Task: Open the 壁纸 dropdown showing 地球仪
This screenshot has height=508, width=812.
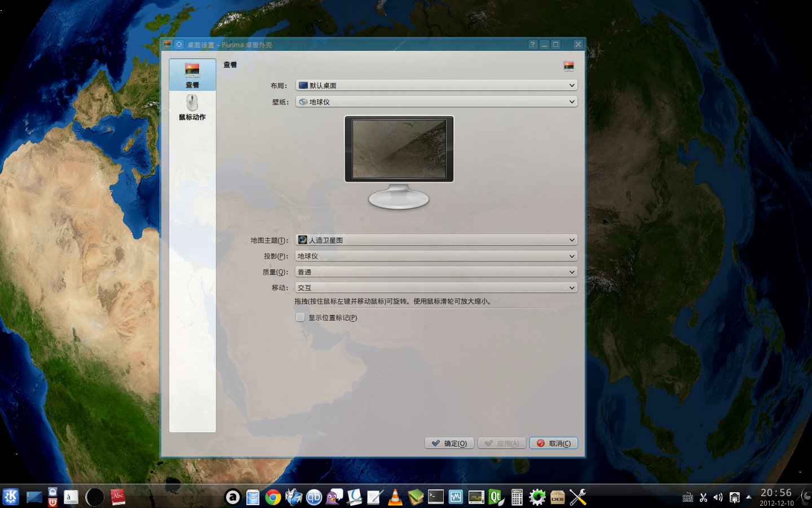Action: pyautogui.click(x=436, y=102)
